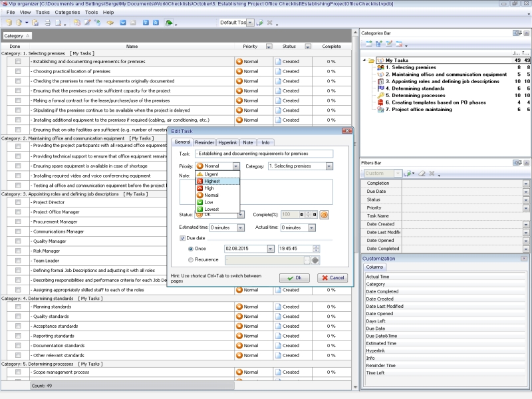The image size is (532, 399).
Task: Click the delete category icon in Categories Bar
Action: tap(399, 44)
